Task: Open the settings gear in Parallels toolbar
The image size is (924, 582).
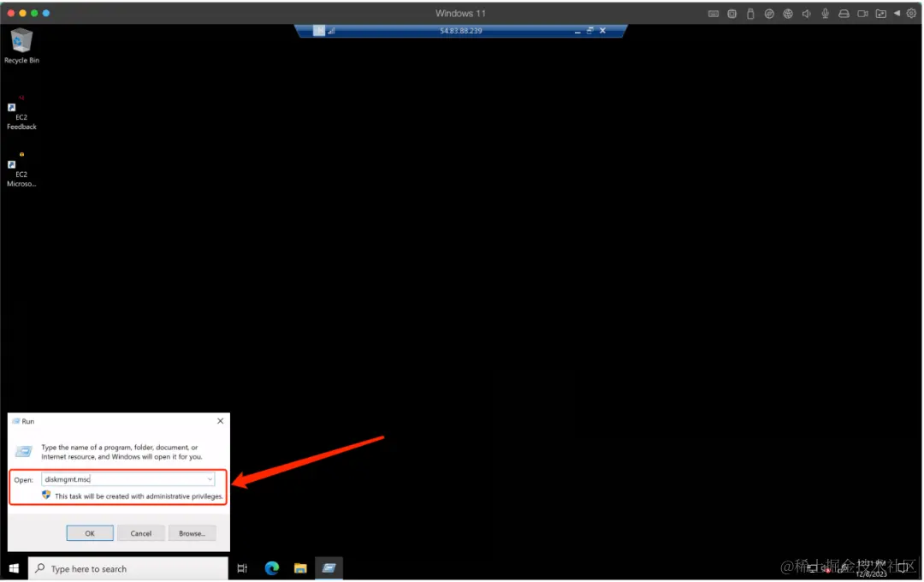Action: [x=911, y=13]
